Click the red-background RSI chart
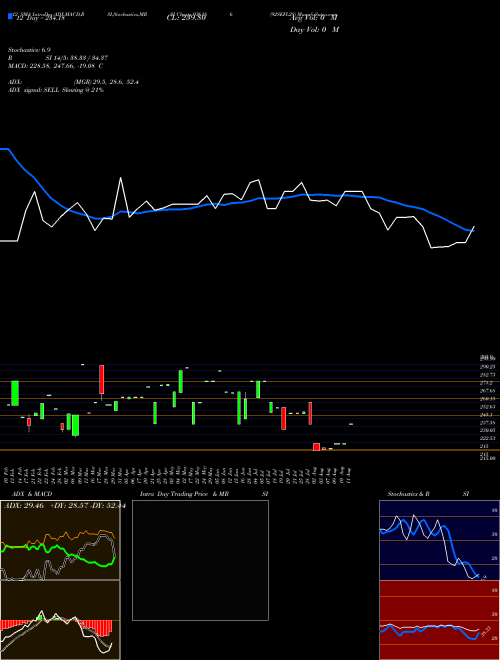The image size is (500, 660). tap(439, 620)
